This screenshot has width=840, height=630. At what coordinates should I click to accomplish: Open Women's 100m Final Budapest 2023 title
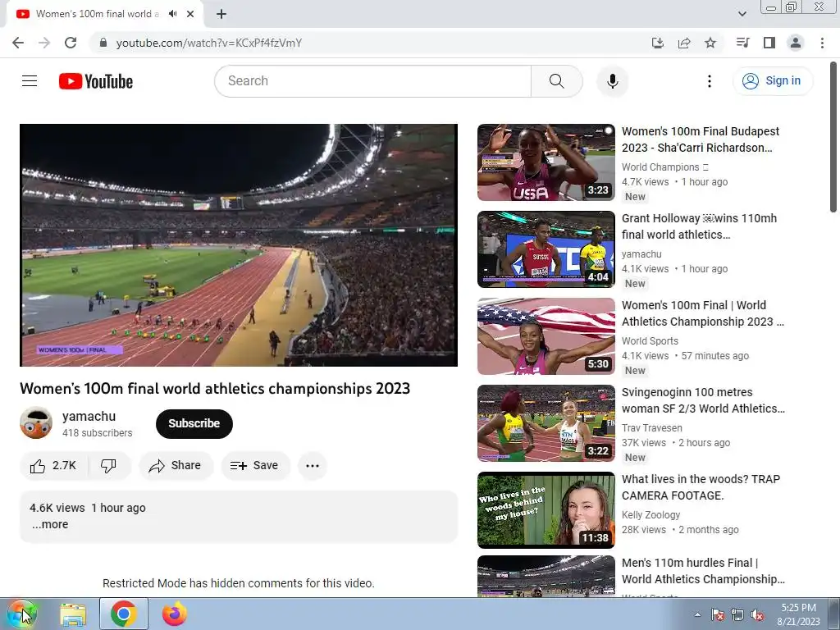pyautogui.click(x=701, y=139)
